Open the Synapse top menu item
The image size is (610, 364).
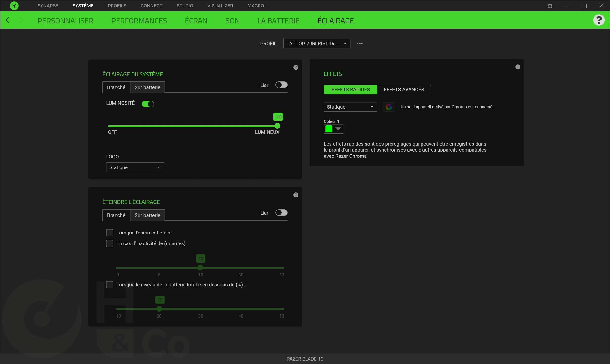(48, 6)
